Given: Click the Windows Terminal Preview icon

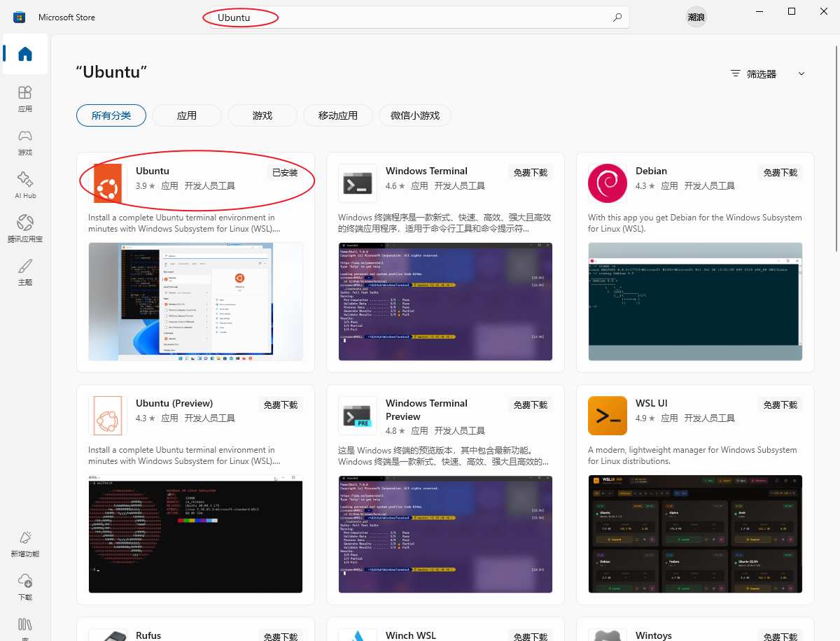Looking at the screenshot, I should click(x=358, y=416).
